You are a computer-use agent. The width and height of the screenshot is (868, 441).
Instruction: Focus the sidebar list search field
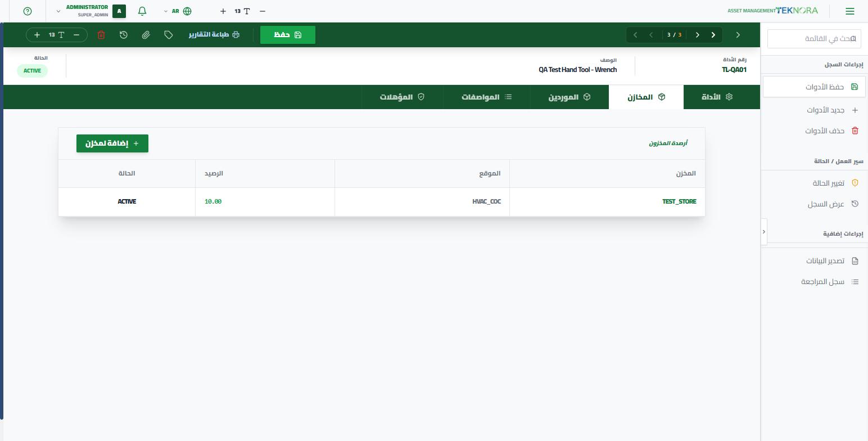tap(814, 38)
